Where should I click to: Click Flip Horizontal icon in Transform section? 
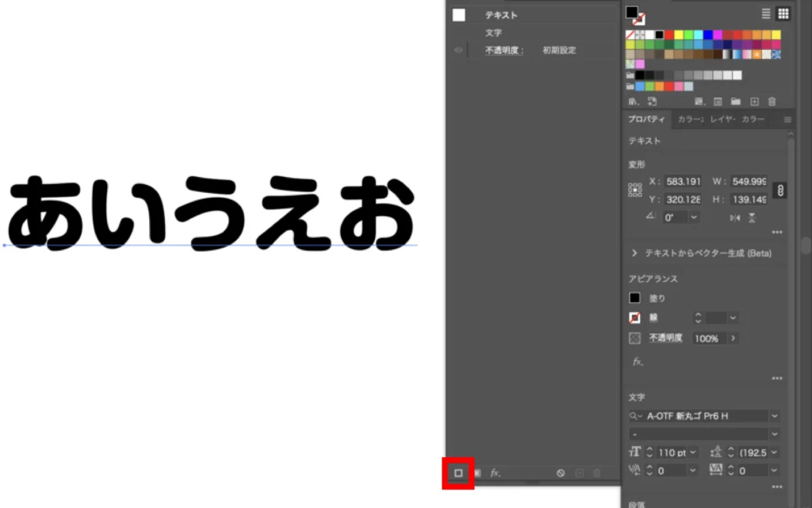pyautogui.click(x=735, y=217)
